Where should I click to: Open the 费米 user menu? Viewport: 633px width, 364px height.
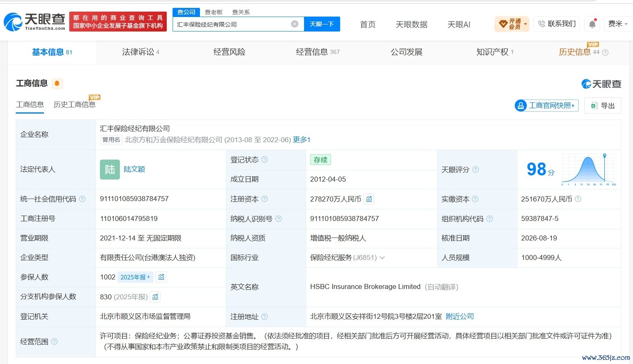point(618,24)
